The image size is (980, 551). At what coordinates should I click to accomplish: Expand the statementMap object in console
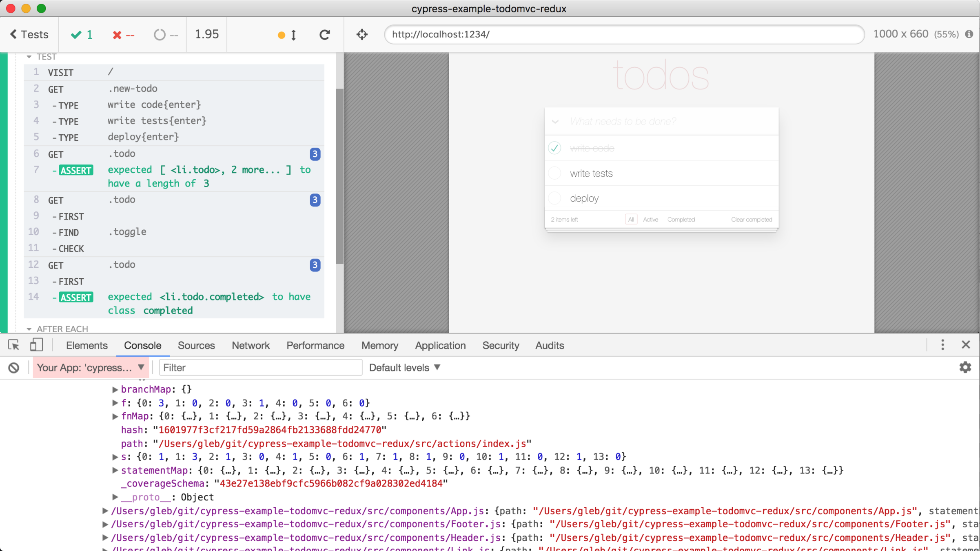point(115,471)
